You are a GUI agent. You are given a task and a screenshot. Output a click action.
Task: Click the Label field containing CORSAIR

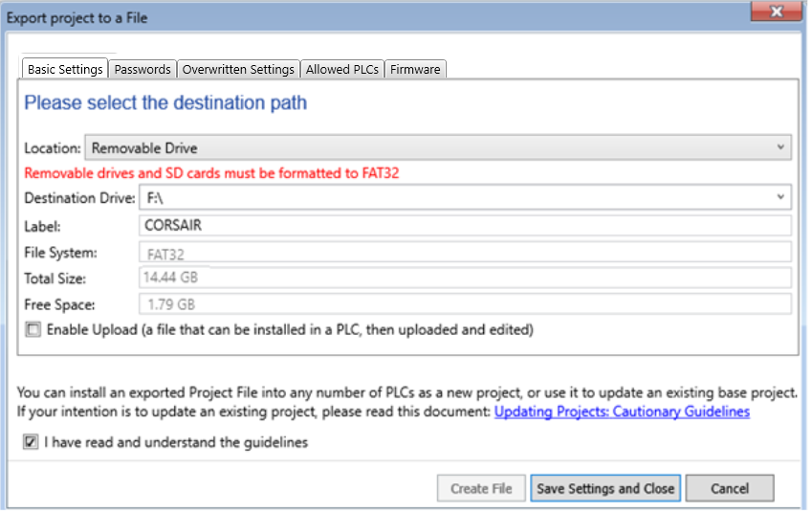coord(465,226)
